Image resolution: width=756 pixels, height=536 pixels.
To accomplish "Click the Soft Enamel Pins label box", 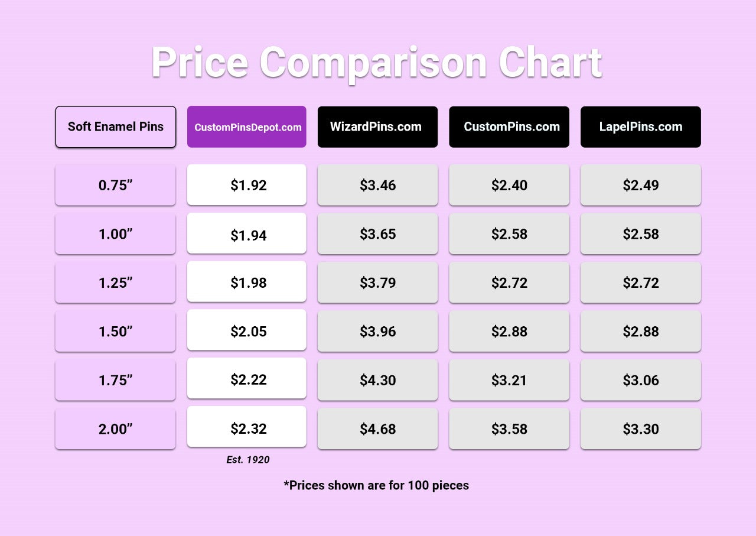I will (x=116, y=127).
